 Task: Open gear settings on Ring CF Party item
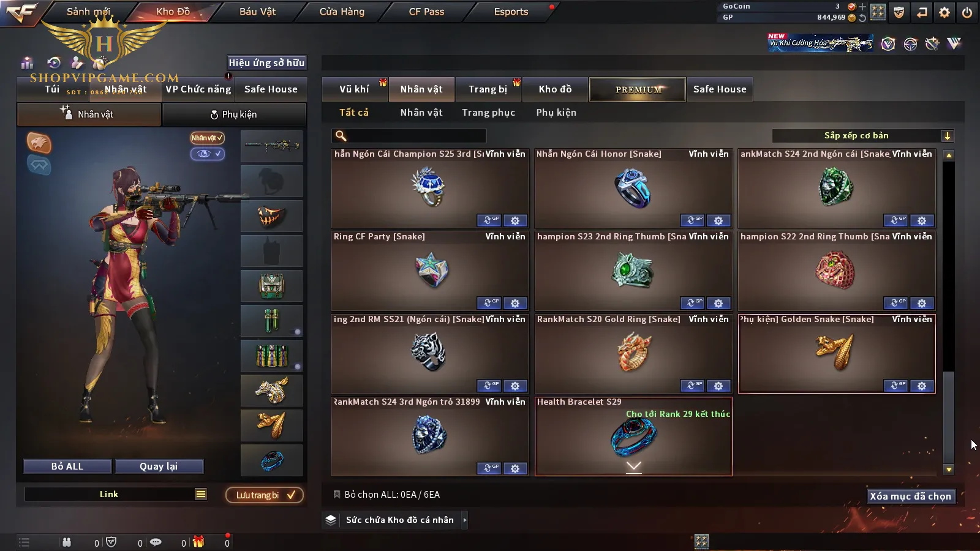[x=515, y=303]
